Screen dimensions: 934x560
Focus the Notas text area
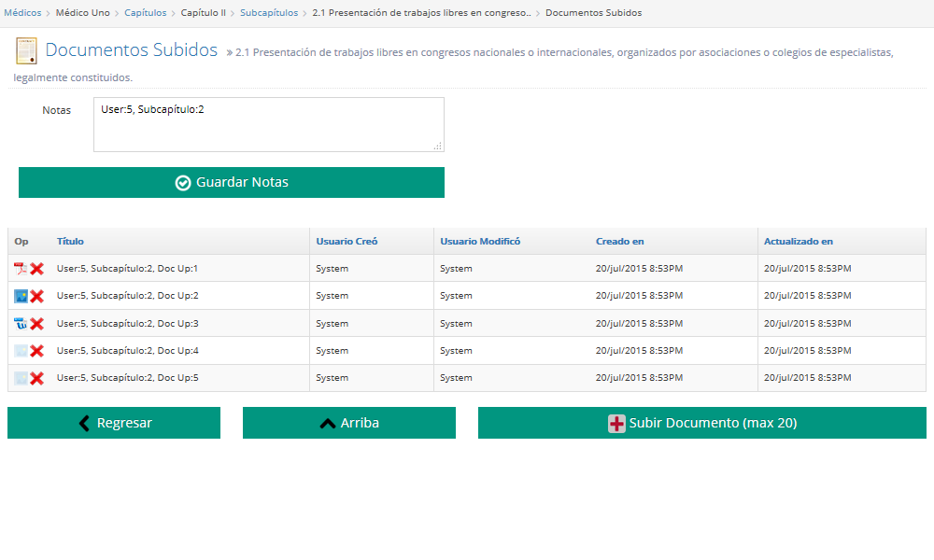click(x=268, y=124)
